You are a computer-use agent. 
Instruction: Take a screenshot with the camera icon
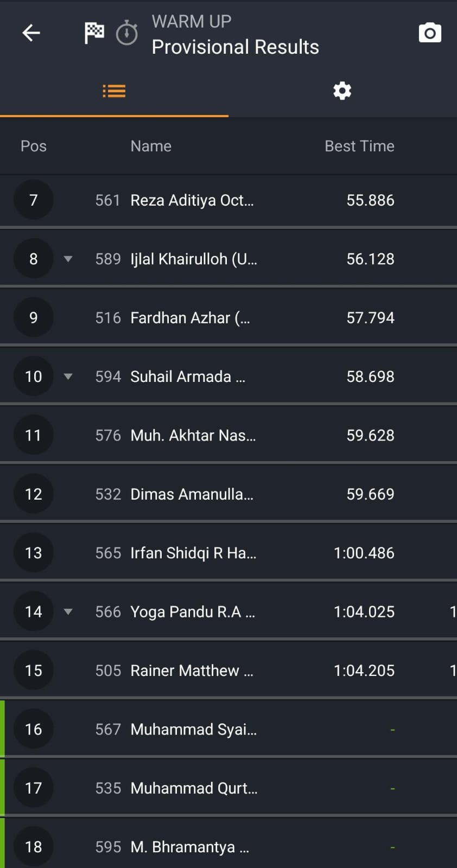click(x=430, y=33)
